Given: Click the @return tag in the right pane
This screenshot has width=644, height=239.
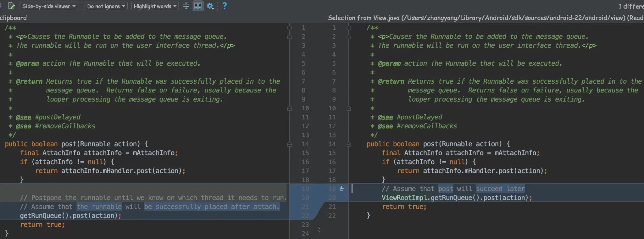Looking at the screenshot, I should [391, 81].
